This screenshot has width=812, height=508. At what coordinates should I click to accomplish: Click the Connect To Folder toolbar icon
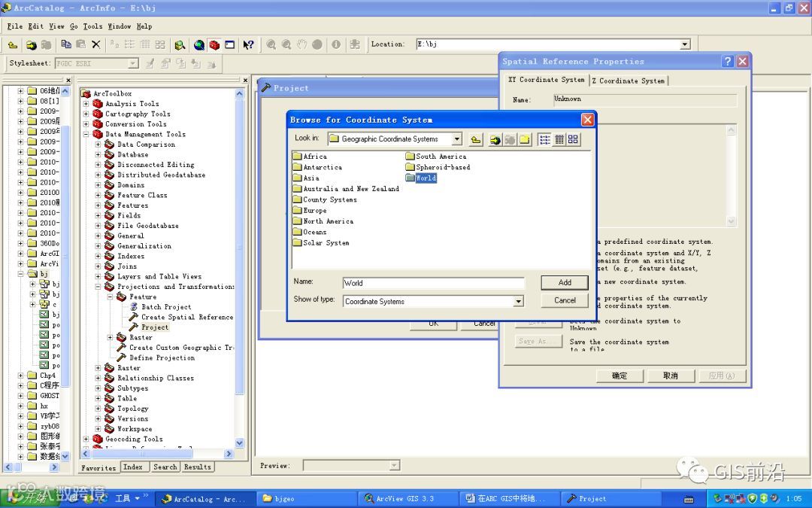click(31, 45)
